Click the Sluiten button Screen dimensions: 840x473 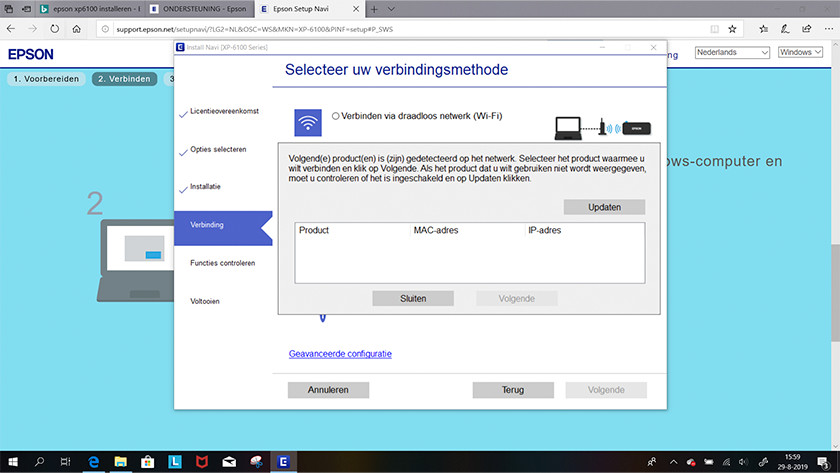click(413, 298)
